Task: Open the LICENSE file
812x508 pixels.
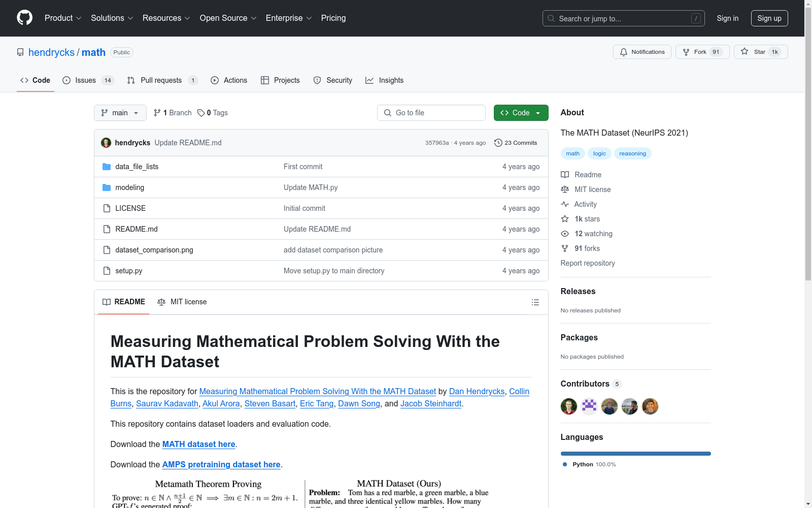Action: pos(130,208)
